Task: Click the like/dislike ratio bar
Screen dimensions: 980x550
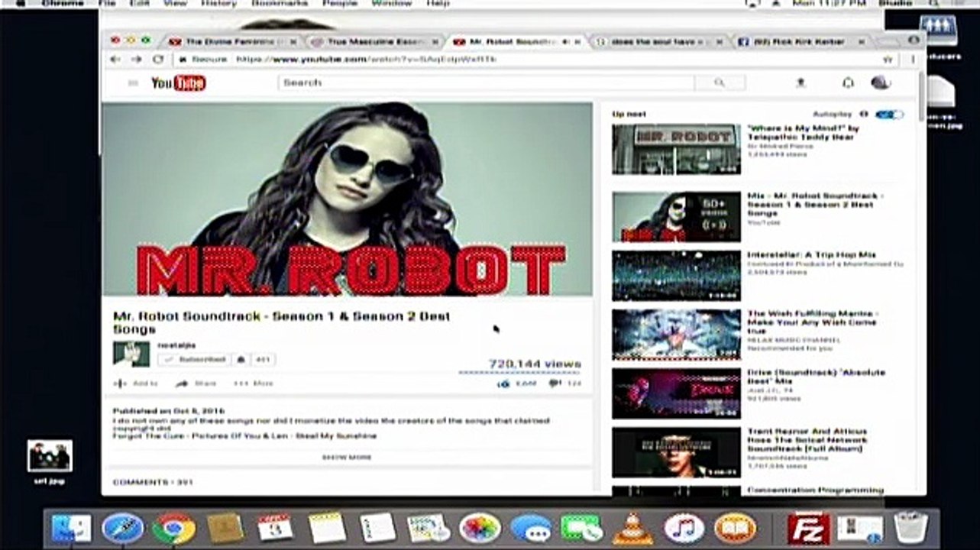Action: pyautogui.click(x=519, y=373)
